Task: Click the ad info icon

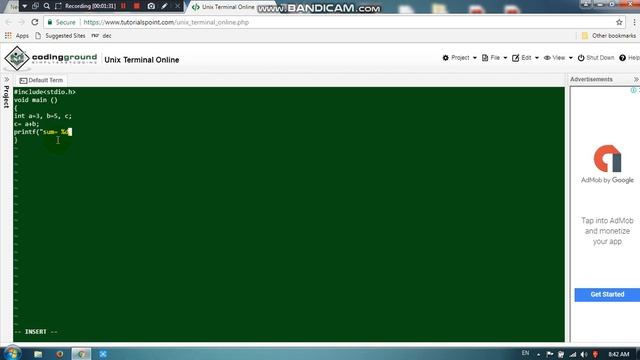Action: click(633, 90)
